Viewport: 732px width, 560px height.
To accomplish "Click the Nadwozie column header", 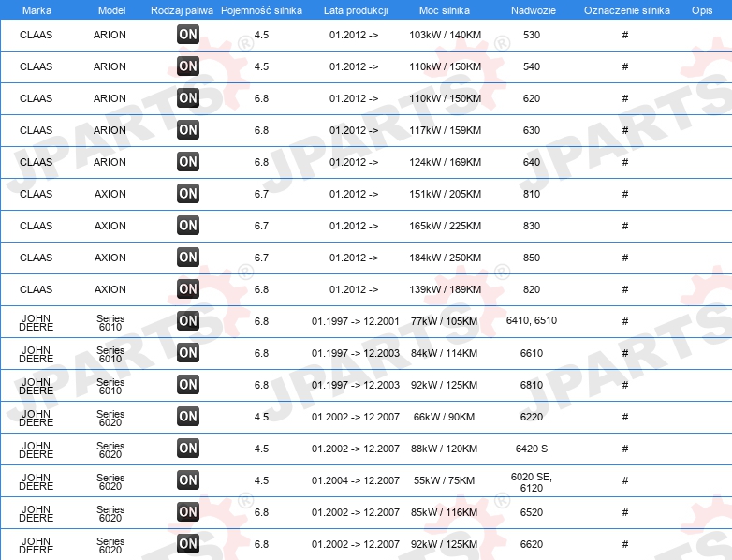I will [x=534, y=10].
